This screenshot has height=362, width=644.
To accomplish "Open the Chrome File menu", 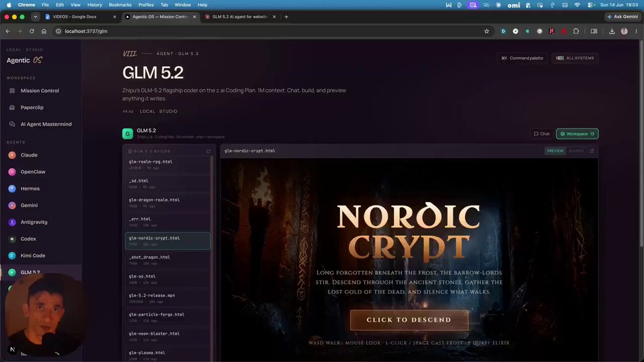I will pos(45,4).
